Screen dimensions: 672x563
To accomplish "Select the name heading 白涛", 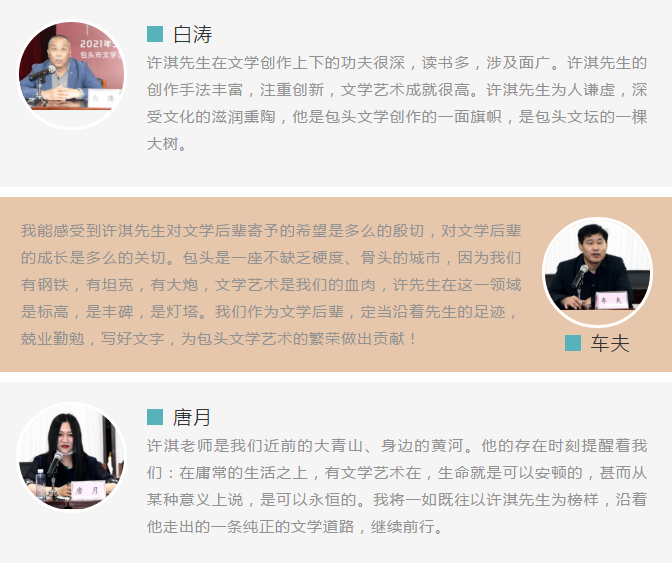I will point(192,34).
